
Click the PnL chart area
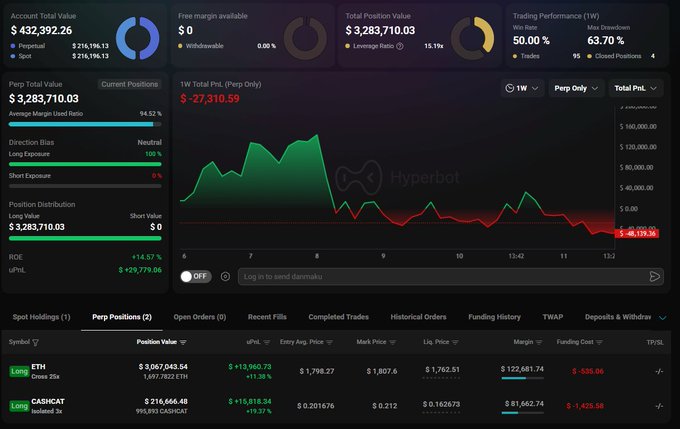(x=397, y=178)
